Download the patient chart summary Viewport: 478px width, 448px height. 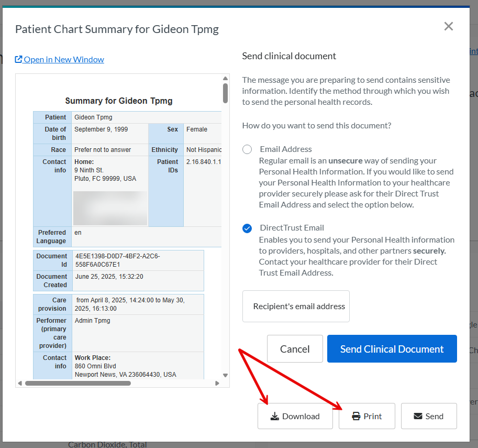coord(295,416)
